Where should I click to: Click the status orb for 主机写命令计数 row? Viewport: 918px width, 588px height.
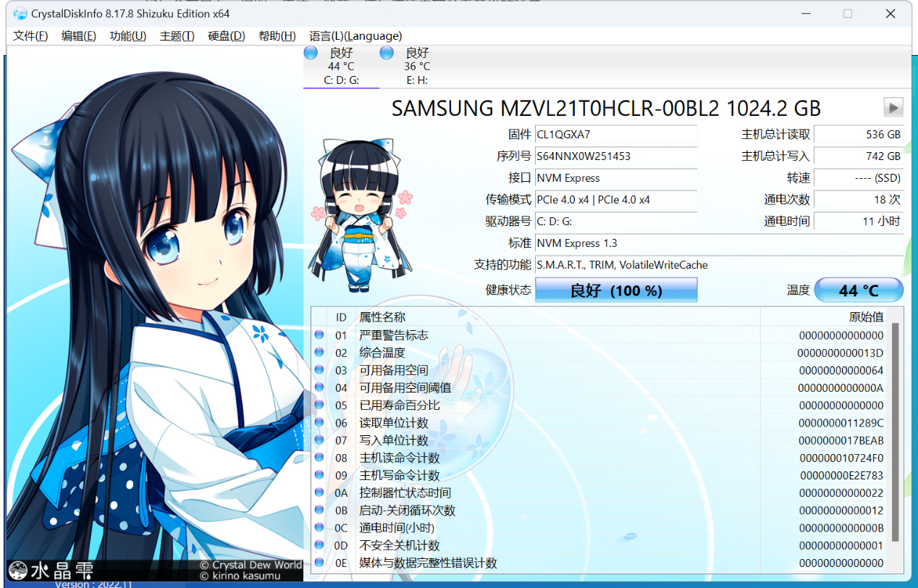click(319, 475)
